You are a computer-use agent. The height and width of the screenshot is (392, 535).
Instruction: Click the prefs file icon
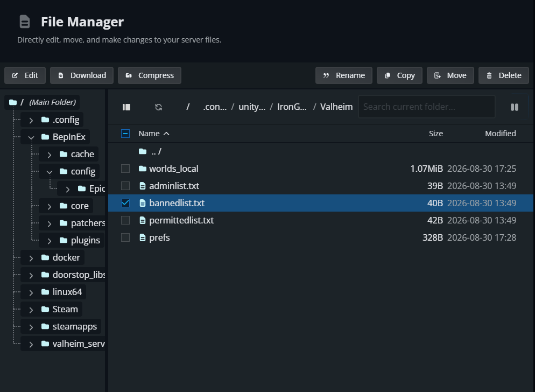point(143,237)
